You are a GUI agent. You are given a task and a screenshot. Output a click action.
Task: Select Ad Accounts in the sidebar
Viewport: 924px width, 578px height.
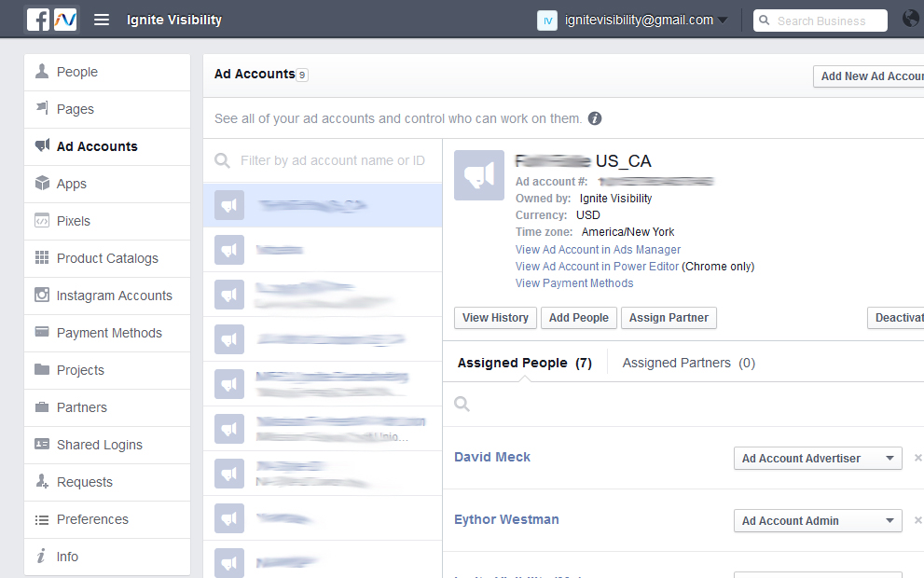pyautogui.click(x=107, y=146)
